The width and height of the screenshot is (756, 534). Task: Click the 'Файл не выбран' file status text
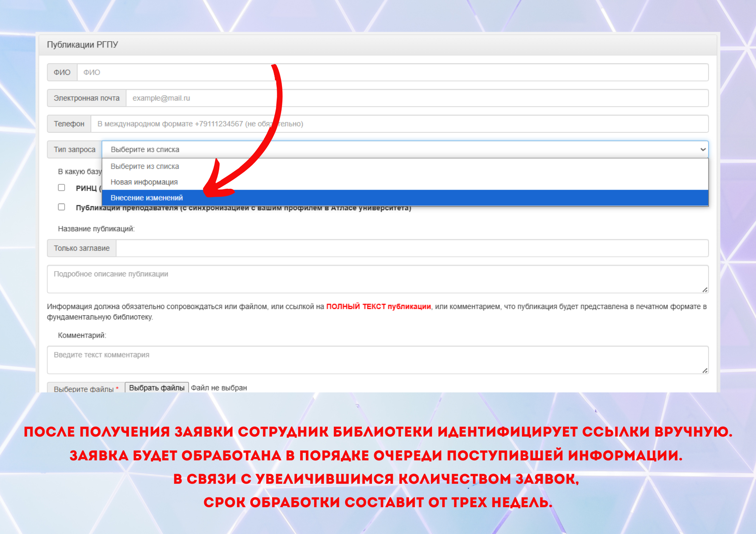(x=219, y=388)
